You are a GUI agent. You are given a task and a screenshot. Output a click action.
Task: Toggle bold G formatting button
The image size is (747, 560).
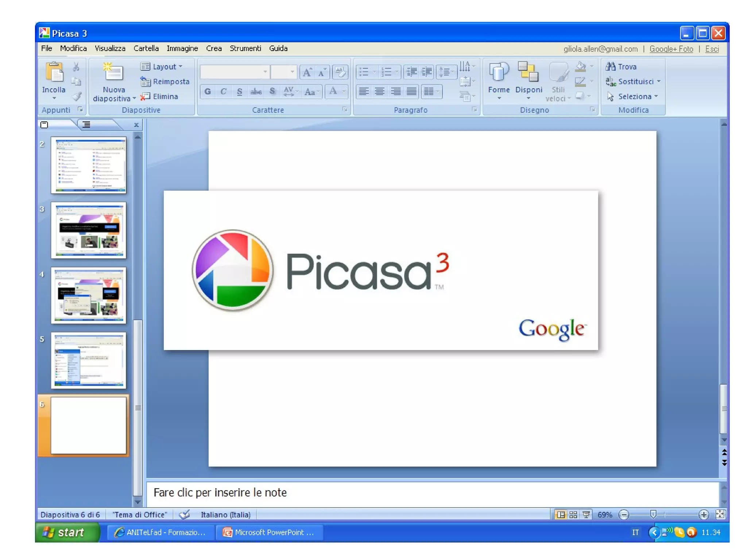click(208, 92)
